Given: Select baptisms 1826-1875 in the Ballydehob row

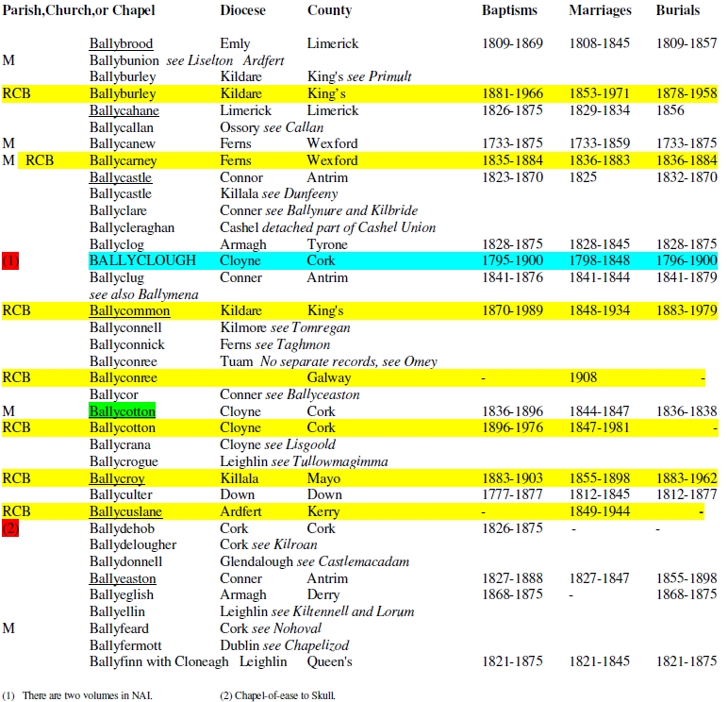Looking at the screenshot, I should point(512,528).
